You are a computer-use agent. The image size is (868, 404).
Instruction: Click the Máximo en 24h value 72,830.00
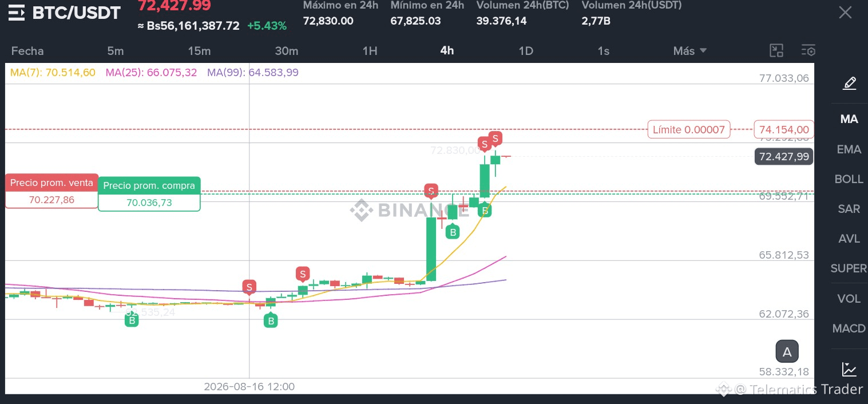[x=328, y=21]
